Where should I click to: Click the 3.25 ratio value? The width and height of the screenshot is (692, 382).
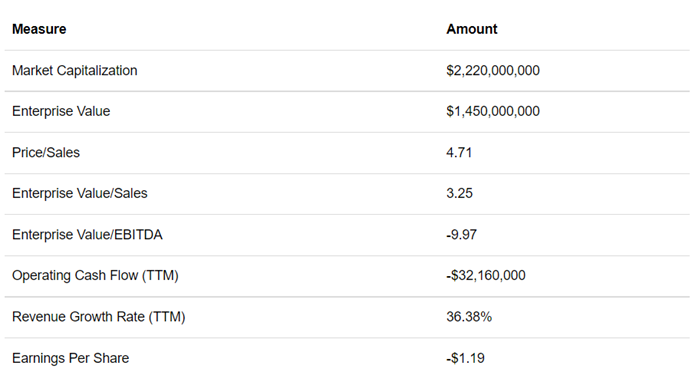pos(459,193)
